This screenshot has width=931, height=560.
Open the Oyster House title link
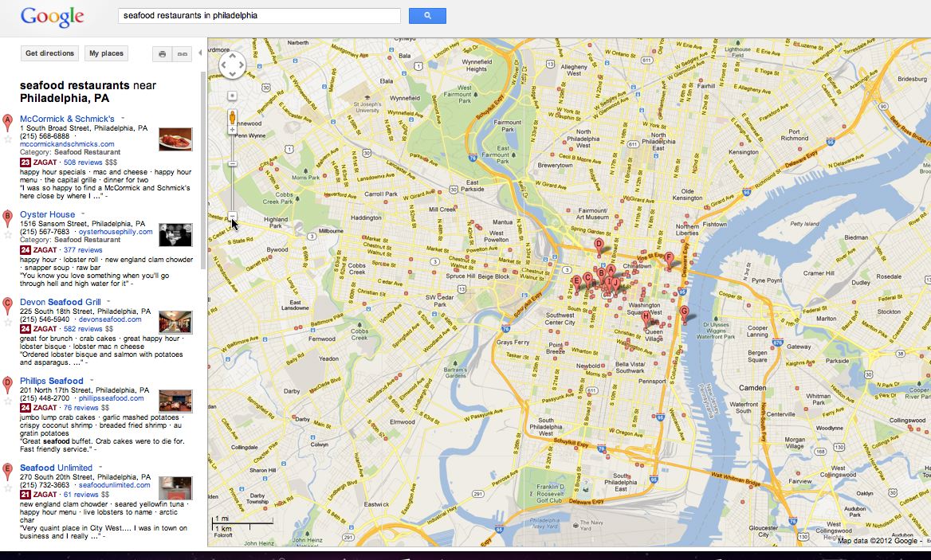[x=48, y=214]
